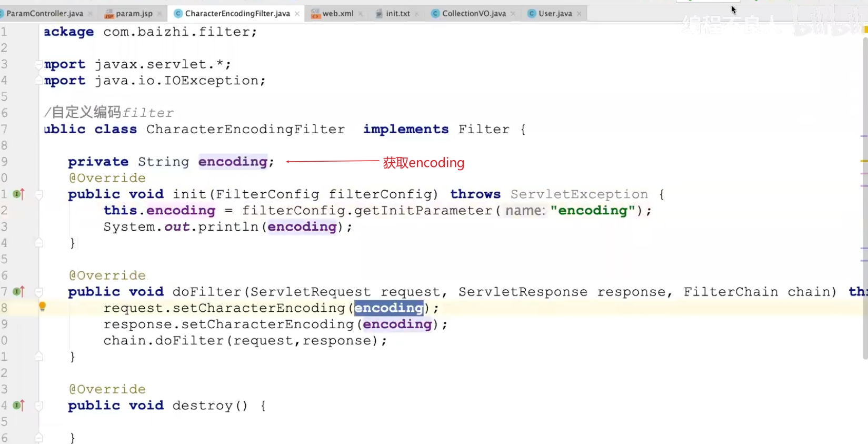Screen dimensions: 868x444
Task: Click the com.baizhi.filter package name
Action: pos(176,32)
